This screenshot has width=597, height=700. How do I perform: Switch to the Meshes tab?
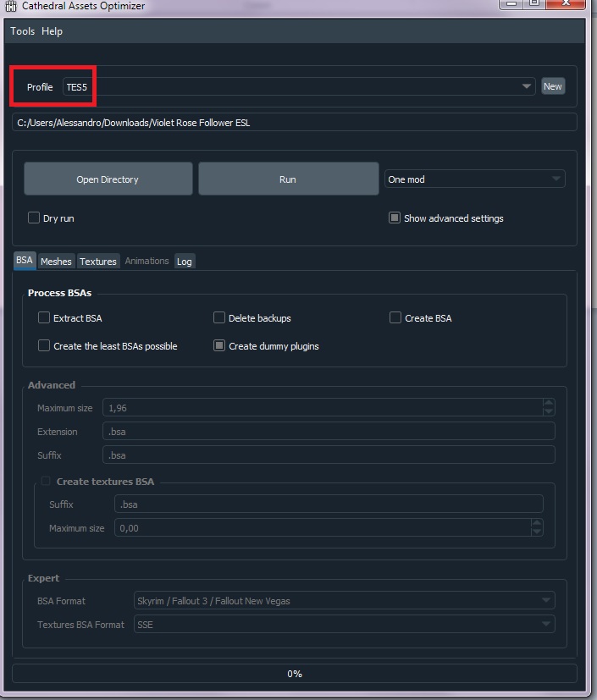(x=56, y=262)
